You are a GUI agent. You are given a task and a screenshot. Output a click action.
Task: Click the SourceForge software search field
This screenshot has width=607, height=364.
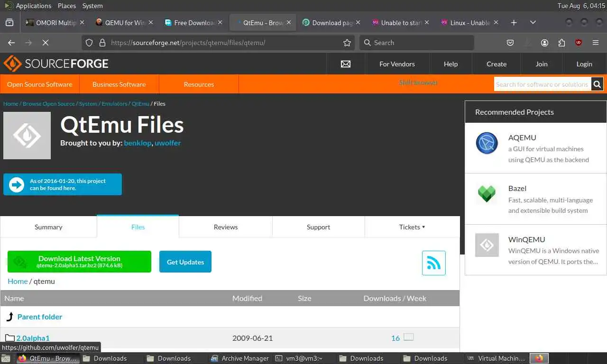pos(543,84)
